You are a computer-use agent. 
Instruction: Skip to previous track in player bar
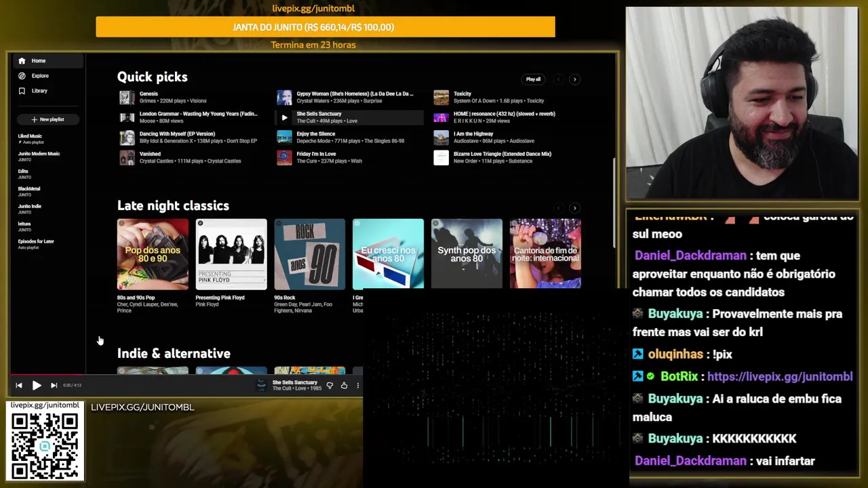[19, 386]
